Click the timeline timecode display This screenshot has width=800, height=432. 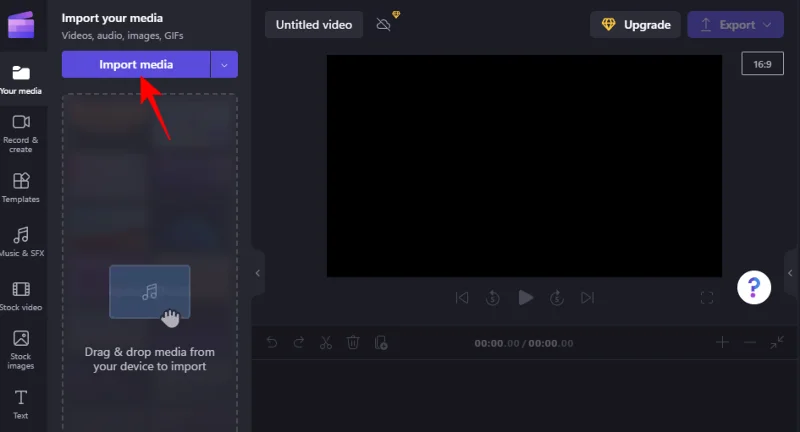point(523,343)
